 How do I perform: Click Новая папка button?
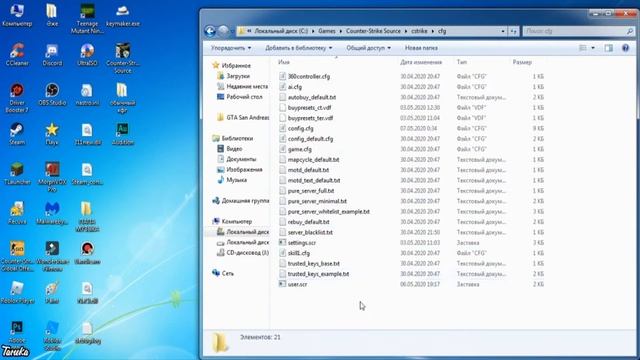point(421,48)
